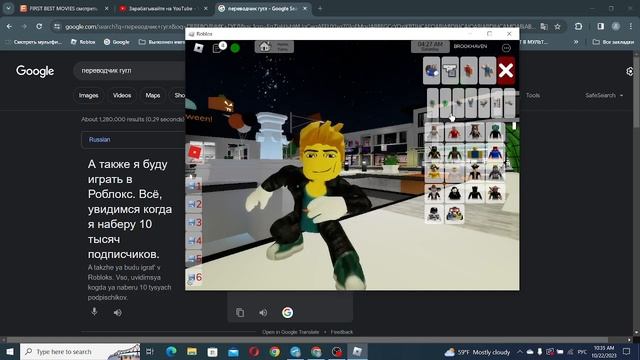
Task: Open Opera from the taskbar
Action: tap(254, 351)
